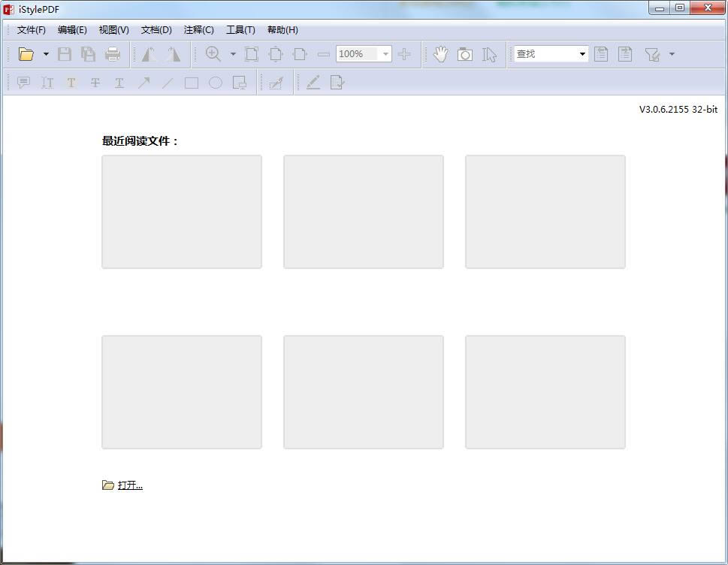
Task: Click the folder icon beside 打开...
Action: (x=107, y=485)
